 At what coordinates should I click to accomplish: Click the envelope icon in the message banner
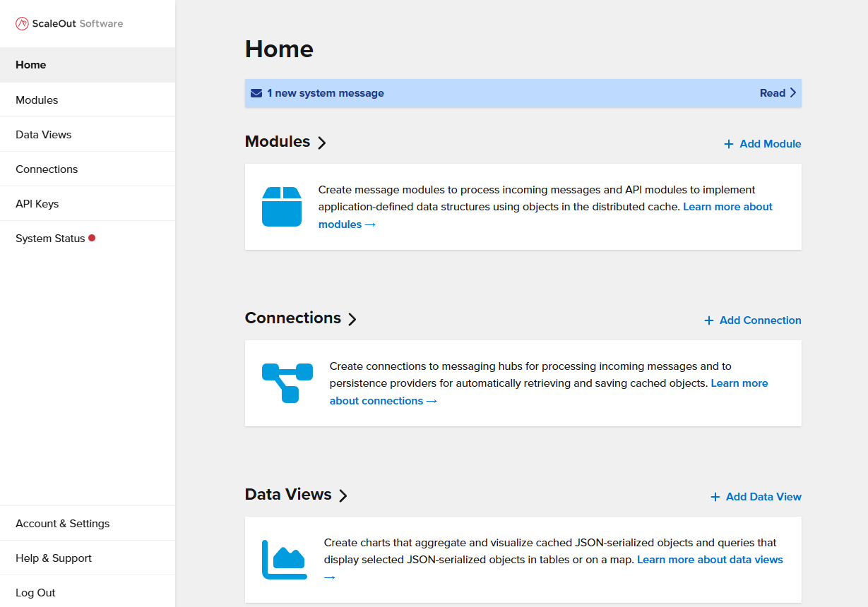coord(256,93)
